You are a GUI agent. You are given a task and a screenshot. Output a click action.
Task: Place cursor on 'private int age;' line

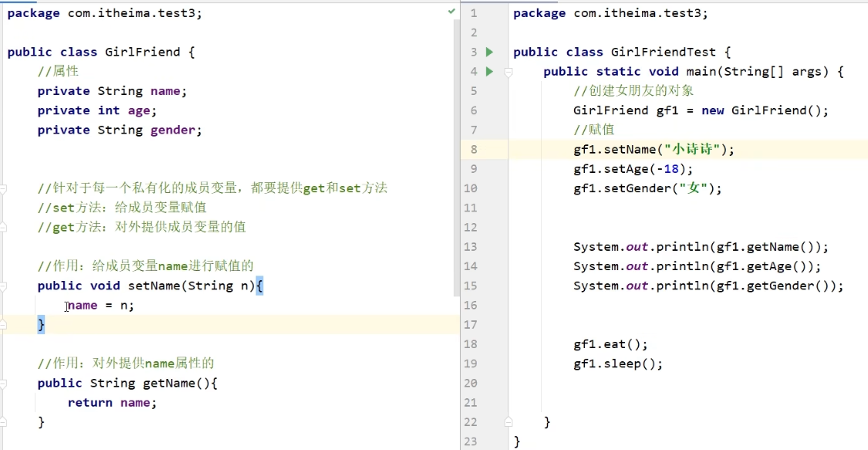click(x=97, y=110)
